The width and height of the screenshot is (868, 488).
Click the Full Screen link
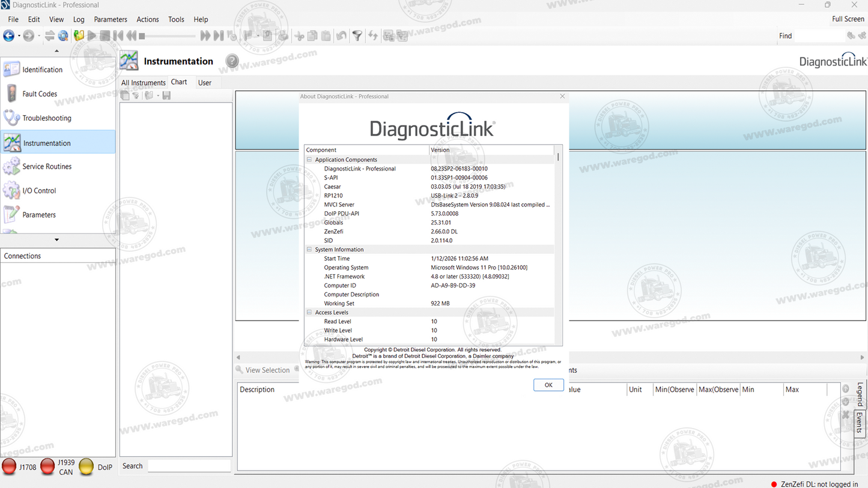pyautogui.click(x=848, y=19)
